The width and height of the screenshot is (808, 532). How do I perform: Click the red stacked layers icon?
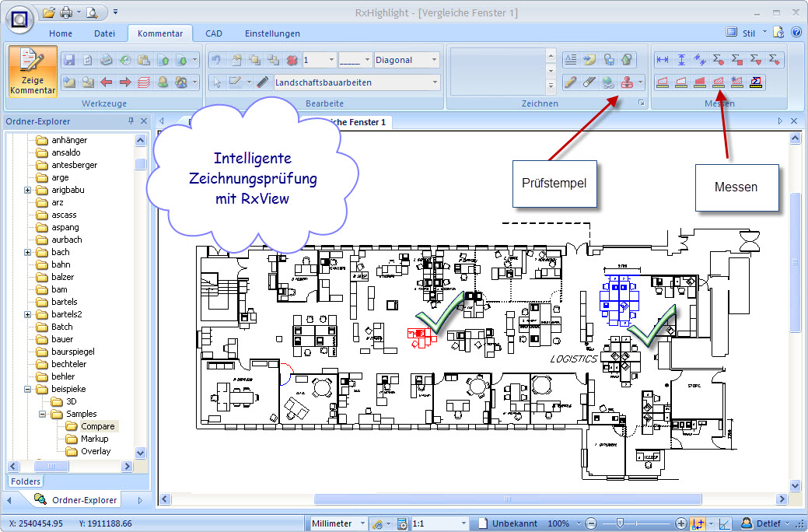click(144, 82)
